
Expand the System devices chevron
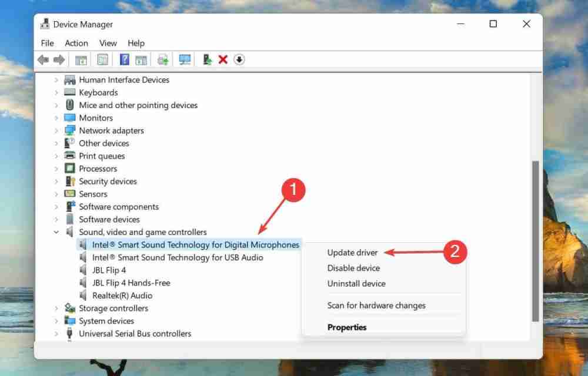pos(56,321)
